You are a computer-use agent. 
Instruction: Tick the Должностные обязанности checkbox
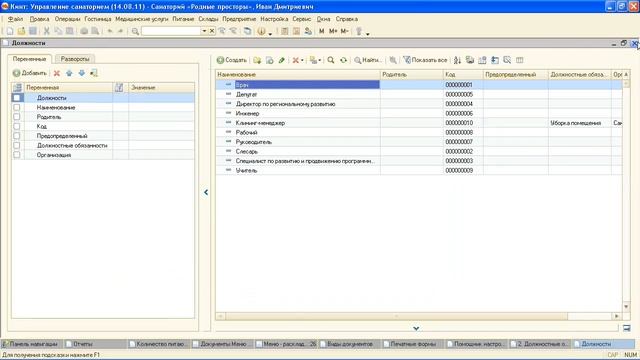tap(17, 145)
